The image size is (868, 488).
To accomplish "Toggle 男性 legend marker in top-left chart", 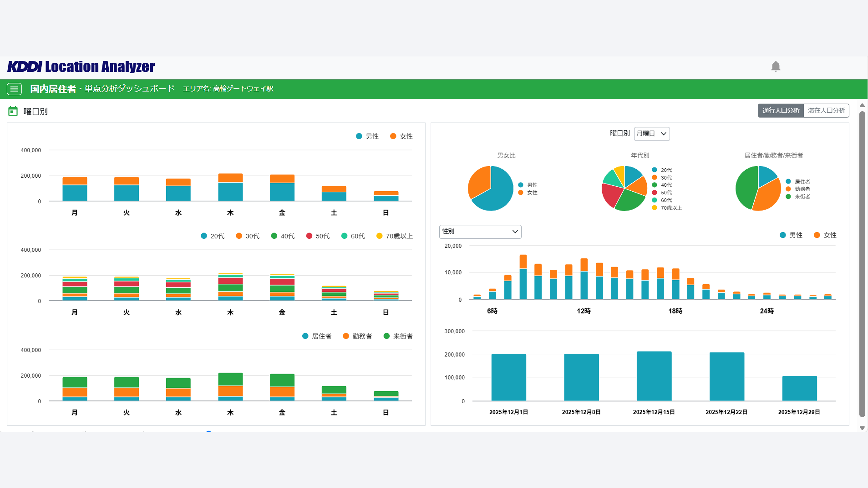I will 359,136.
